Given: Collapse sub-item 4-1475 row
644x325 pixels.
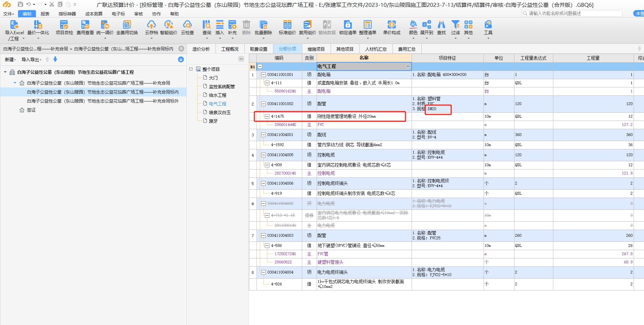Looking at the screenshot, I should click(x=267, y=116).
